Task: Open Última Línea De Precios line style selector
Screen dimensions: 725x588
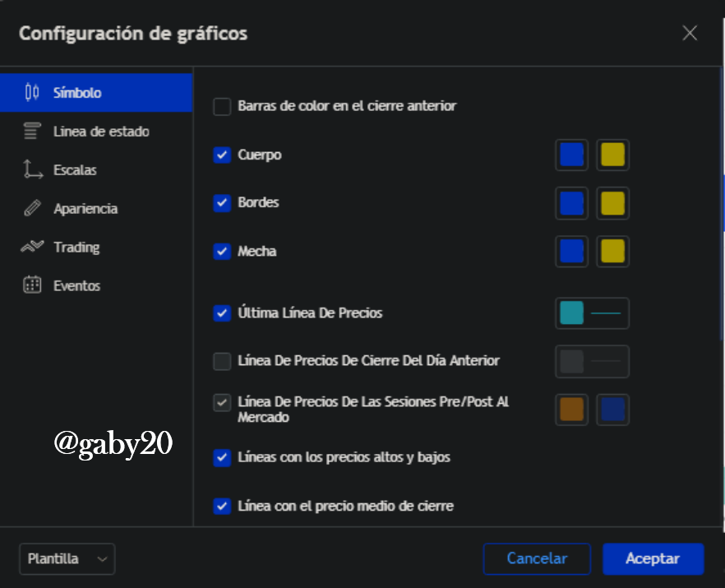Action: click(606, 313)
